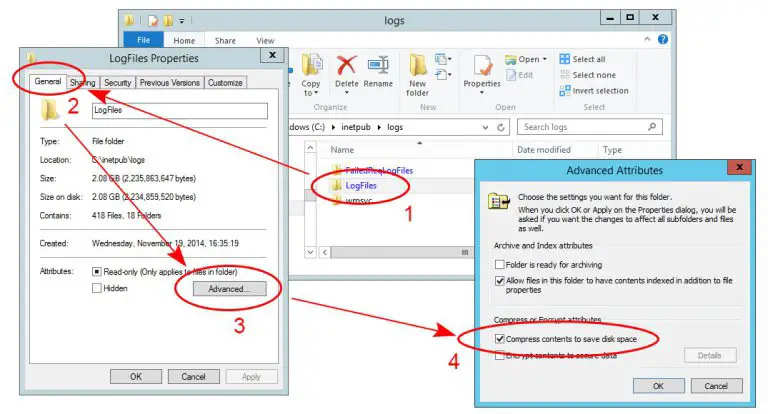The width and height of the screenshot is (768, 414).
Task: Open the Previous Versions tab
Action: [x=169, y=83]
